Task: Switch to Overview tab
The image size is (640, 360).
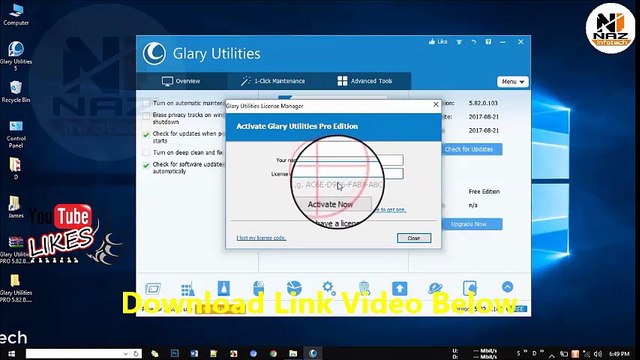Action: (x=181, y=81)
